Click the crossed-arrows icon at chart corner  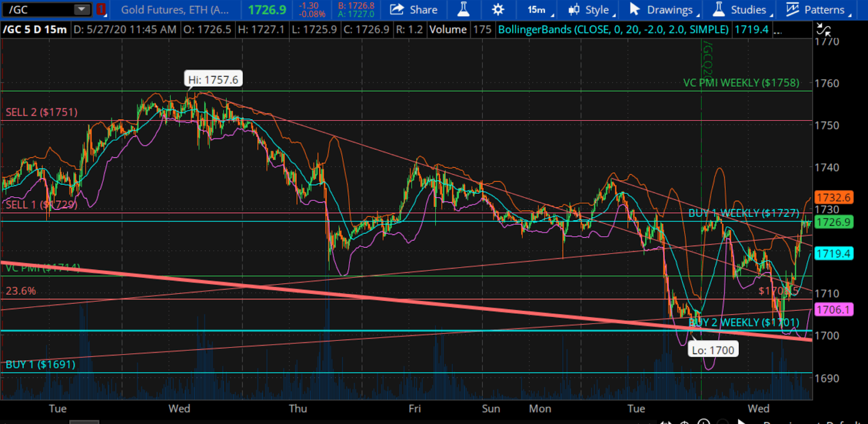coord(824,30)
